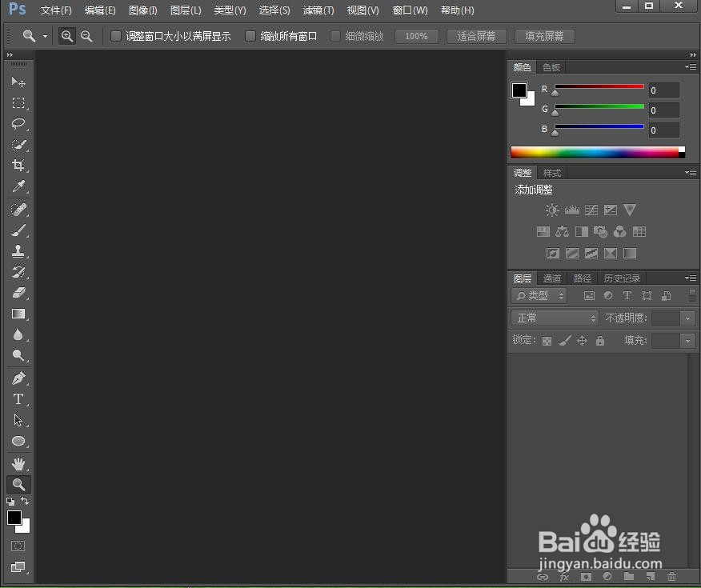The height and width of the screenshot is (588, 701).
Task: Swap foreground and background colors
Action: [x=25, y=501]
